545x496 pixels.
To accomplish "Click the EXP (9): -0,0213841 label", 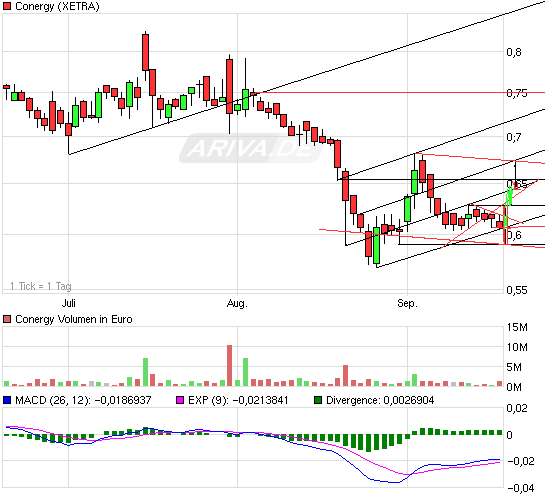I will click(238, 400).
